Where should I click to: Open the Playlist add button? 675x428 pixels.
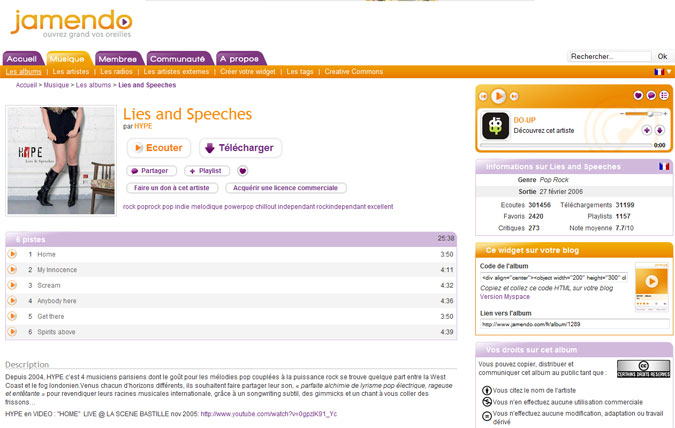point(204,171)
